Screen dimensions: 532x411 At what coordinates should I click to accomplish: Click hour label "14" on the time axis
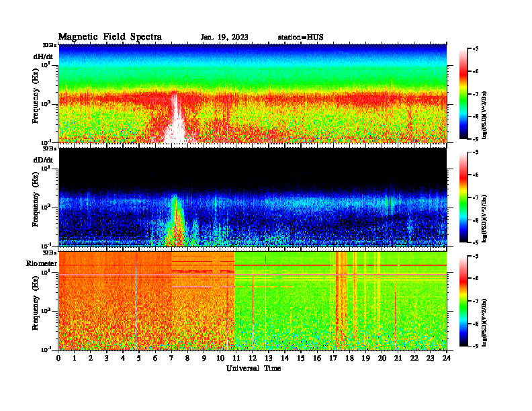coord(285,358)
